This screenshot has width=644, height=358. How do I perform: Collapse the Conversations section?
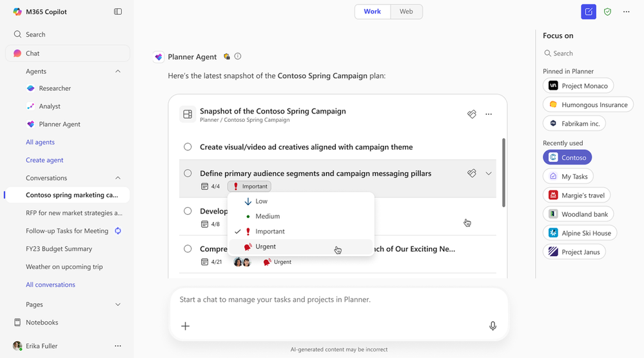[x=118, y=178]
